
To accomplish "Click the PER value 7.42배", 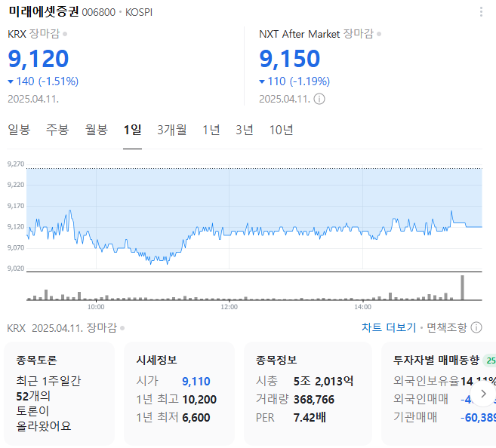I will click(310, 418).
